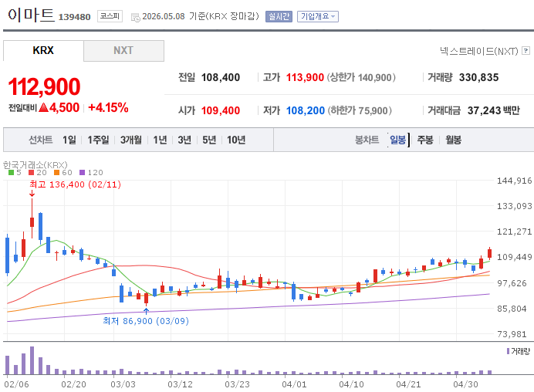The width and height of the screenshot is (534, 392).
Task: Click the 실시간 real-time button
Action: click(279, 16)
